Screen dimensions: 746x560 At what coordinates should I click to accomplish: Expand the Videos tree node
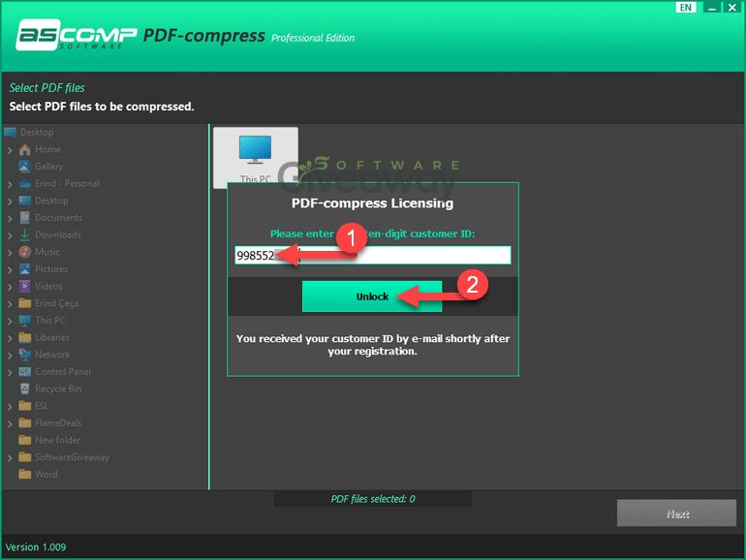click(x=10, y=287)
